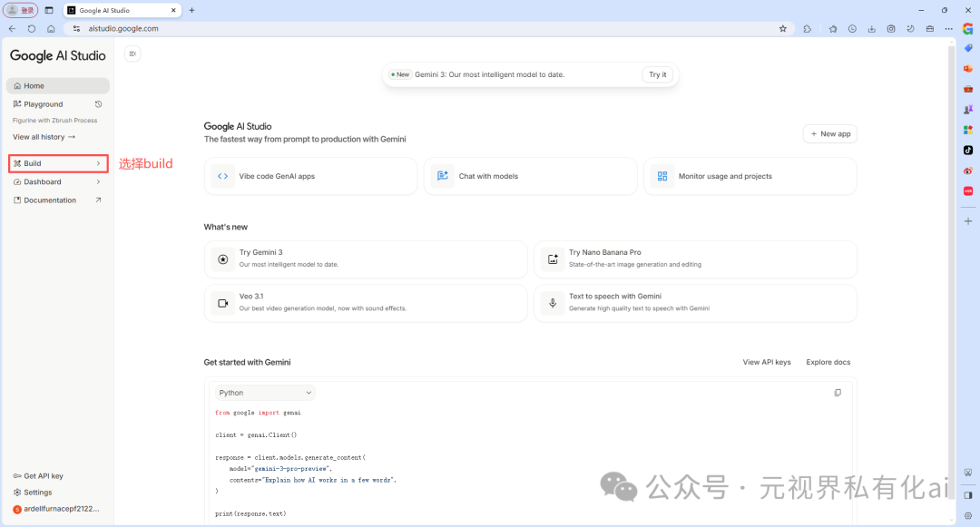The image size is (980, 527).
Task: Open the browser extensions puzzle icon
Action: [x=808, y=29]
